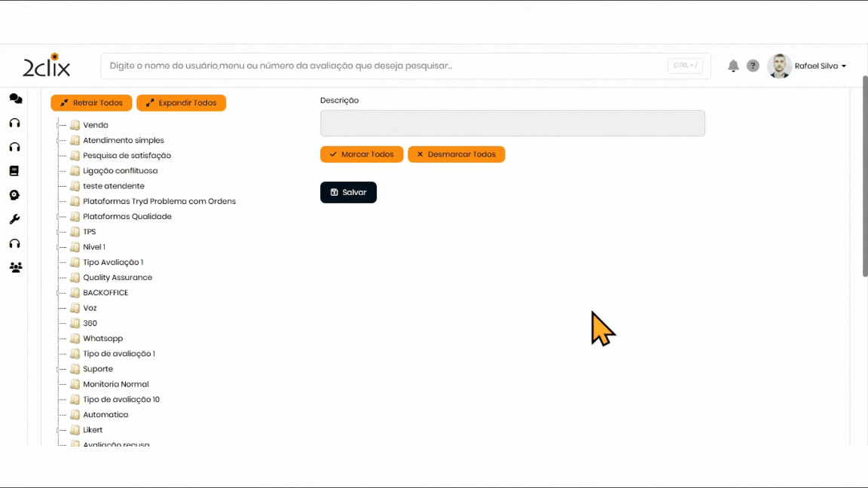
Task: Open the users group sidebar icon
Action: coord(15,267)
